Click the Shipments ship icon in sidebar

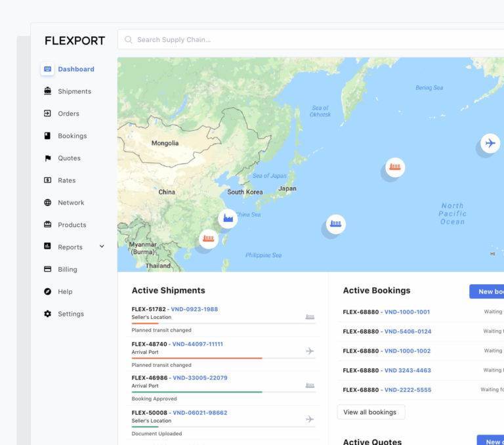point(47,91)
